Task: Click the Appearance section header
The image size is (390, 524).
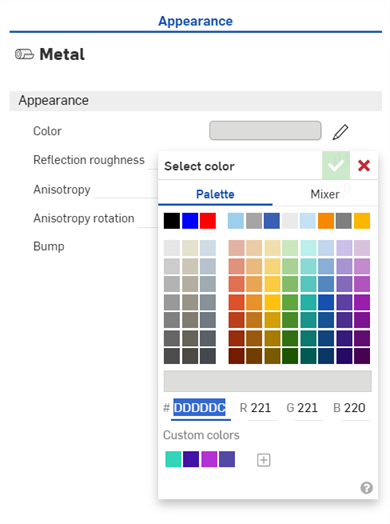Action: [196, 101]
